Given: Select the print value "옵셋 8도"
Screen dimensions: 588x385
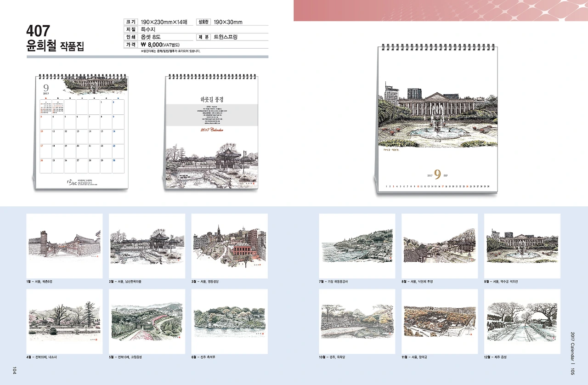Looking at the screenshot, I should 151,37.
